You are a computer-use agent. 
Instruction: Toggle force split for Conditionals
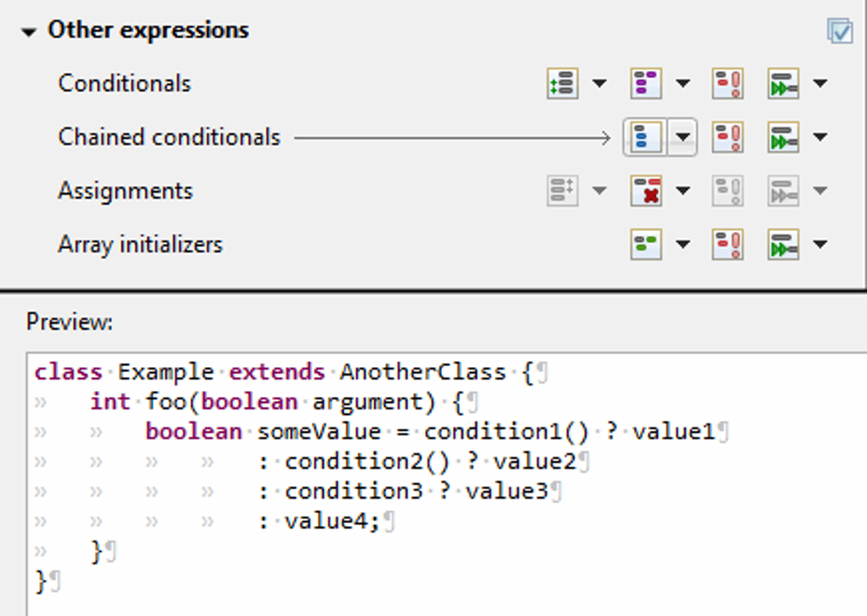[x=728, y=83]
